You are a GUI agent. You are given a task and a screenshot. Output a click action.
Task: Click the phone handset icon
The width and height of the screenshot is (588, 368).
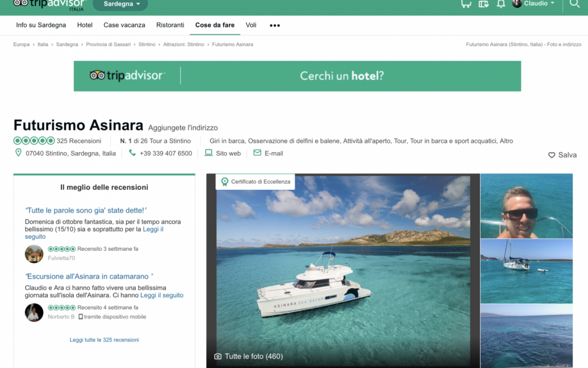pos(132,153)
